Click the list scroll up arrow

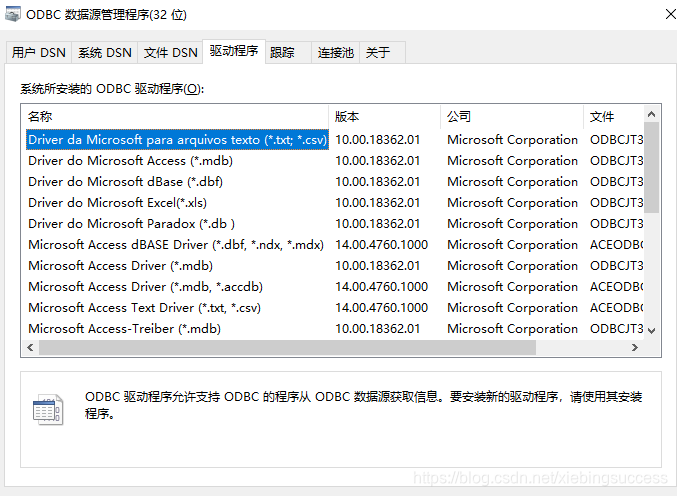[652, 114]
